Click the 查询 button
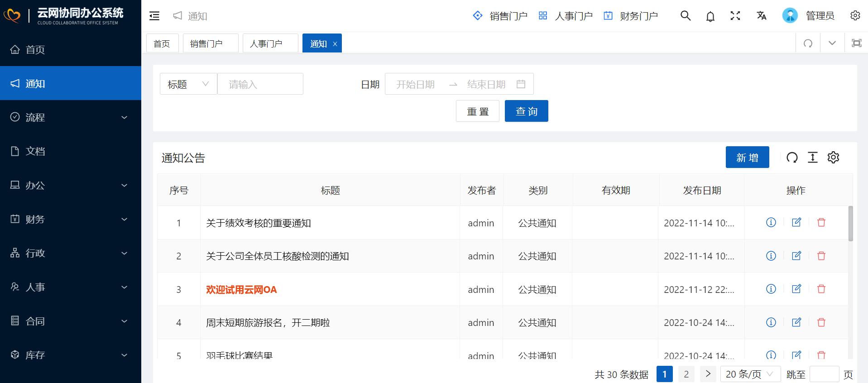 [527, 111]
